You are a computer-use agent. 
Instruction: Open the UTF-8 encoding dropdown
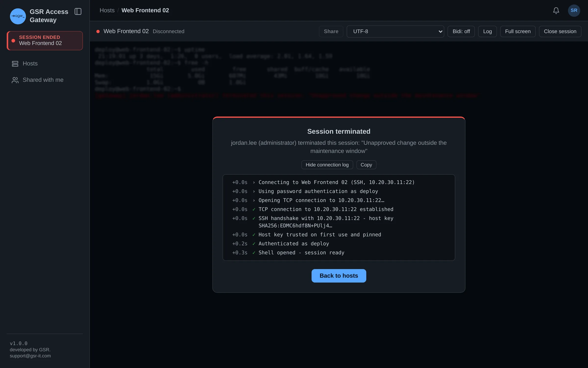[x=395, y=31]
